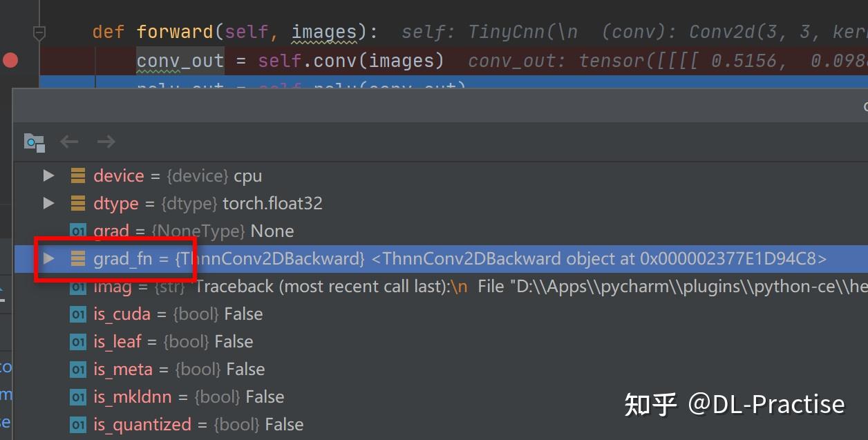Click the 01 icon beside is_leaf
Viewport: 868px width, 440px height.
pos(77,341)
